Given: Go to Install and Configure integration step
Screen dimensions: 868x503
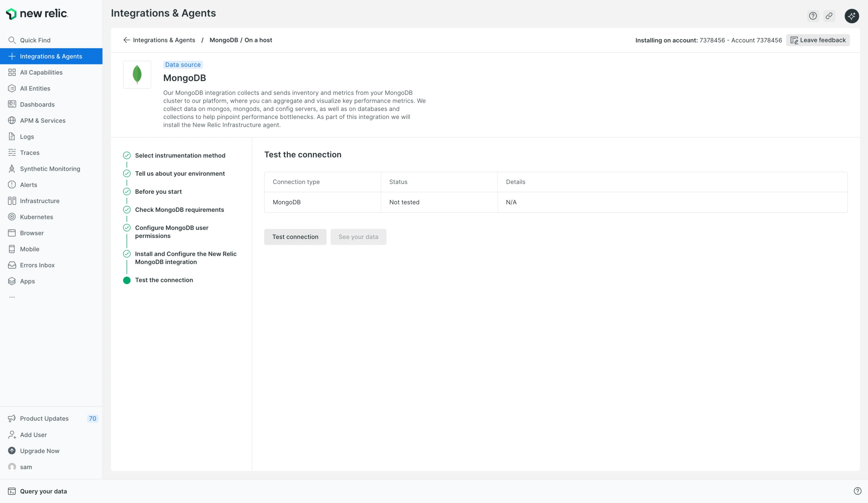Looking at the screenshot, I should 186,258.
